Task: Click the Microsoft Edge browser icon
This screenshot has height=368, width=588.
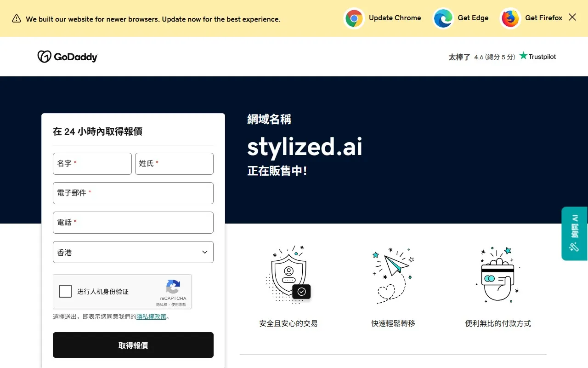Action: coord(443,18)
